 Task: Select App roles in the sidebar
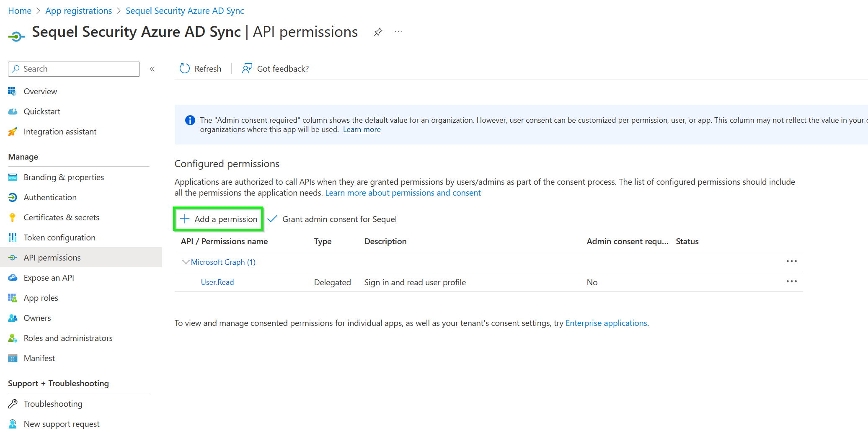point(41,298)
